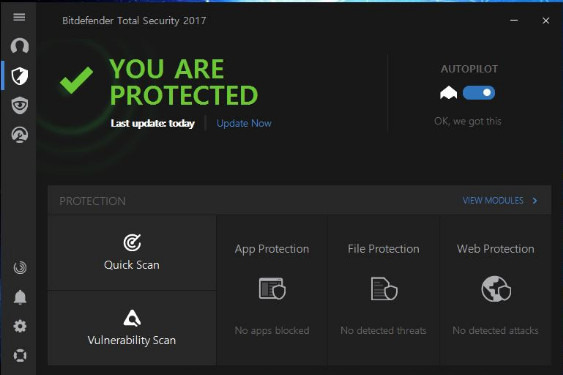This screenshot has height=375, width=563.
Task: Click 'No detected threats' status text
Action: tap(383, 330)
